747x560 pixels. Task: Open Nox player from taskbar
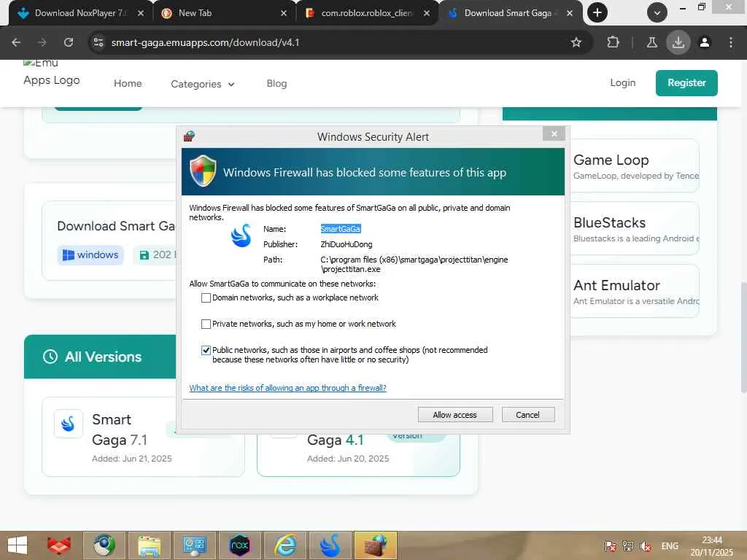(x=239, y=545)
